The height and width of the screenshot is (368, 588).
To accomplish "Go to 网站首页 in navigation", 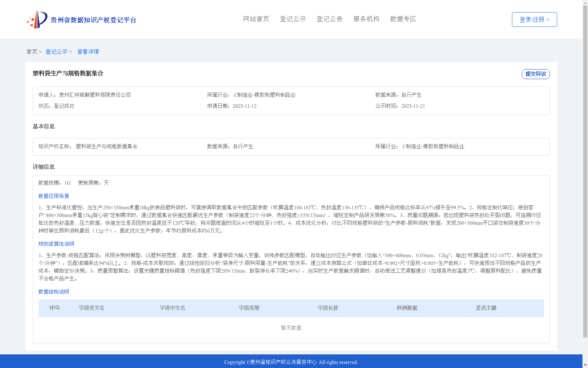I will click(x=256, y=19).
